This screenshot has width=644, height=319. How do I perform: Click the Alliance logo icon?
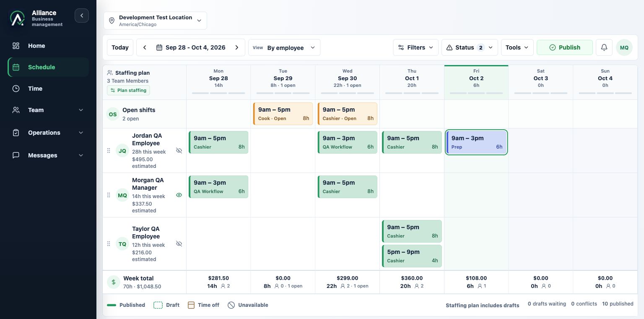(18, 18)
